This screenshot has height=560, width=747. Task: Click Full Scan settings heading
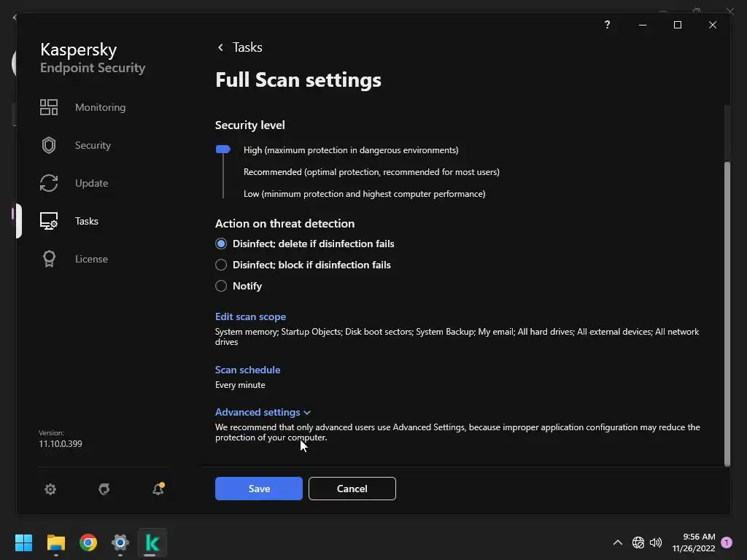click(298, 80)
